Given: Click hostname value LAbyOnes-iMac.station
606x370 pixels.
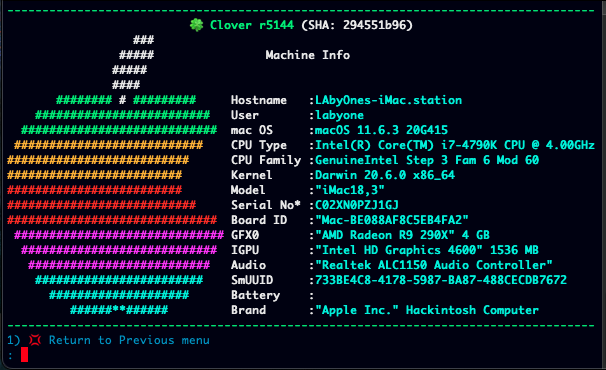Looking at the screenshot, I should [x=388, y=101].
